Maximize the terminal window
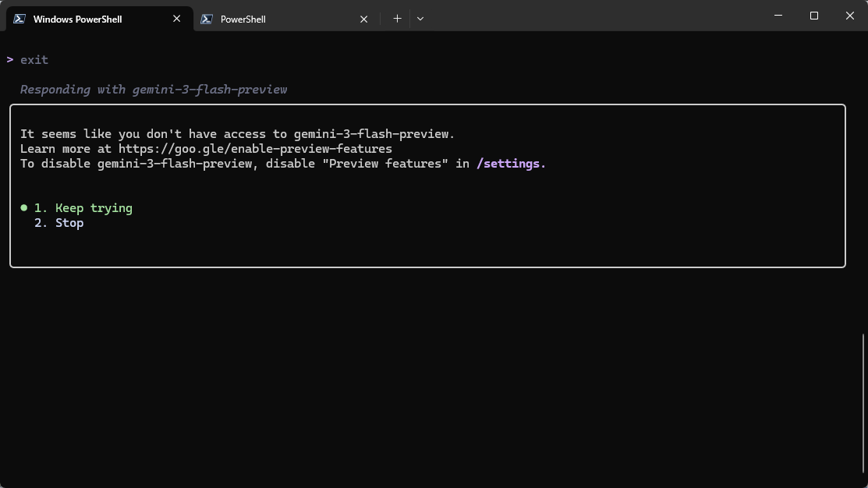The width and height of the screenshot is (868, 488). pos(813,16)
